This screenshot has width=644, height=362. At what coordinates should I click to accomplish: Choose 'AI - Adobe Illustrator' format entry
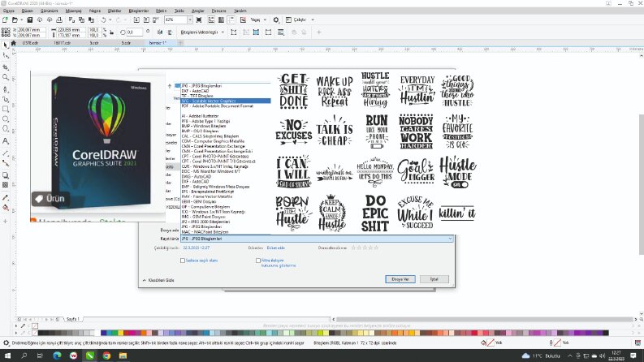tap(226, 116)
